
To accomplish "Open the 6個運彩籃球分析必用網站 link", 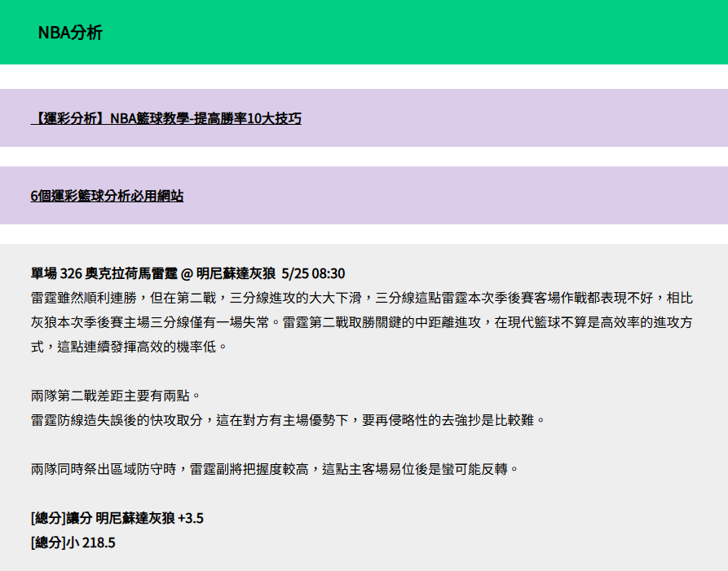I will point(107,196).
